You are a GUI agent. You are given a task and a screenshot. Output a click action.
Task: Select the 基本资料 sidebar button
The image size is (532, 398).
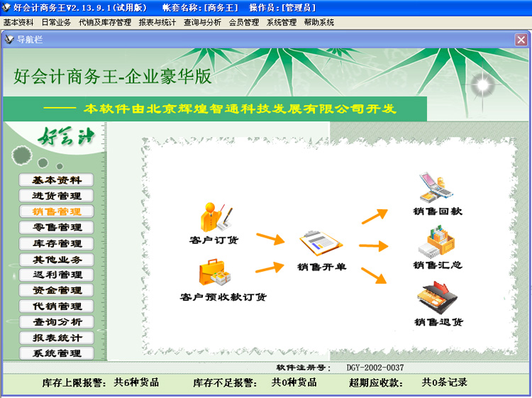pyautogui.click(x=56, y=179)
